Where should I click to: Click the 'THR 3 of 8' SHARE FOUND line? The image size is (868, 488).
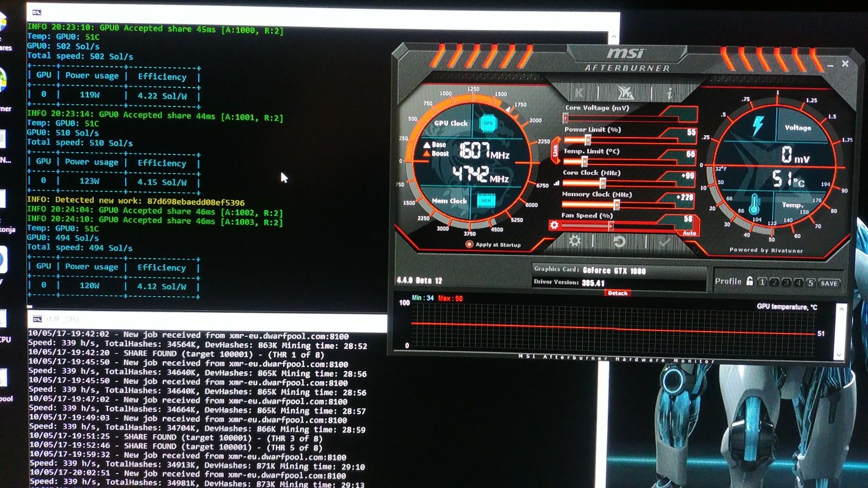(x=175, y=438)
